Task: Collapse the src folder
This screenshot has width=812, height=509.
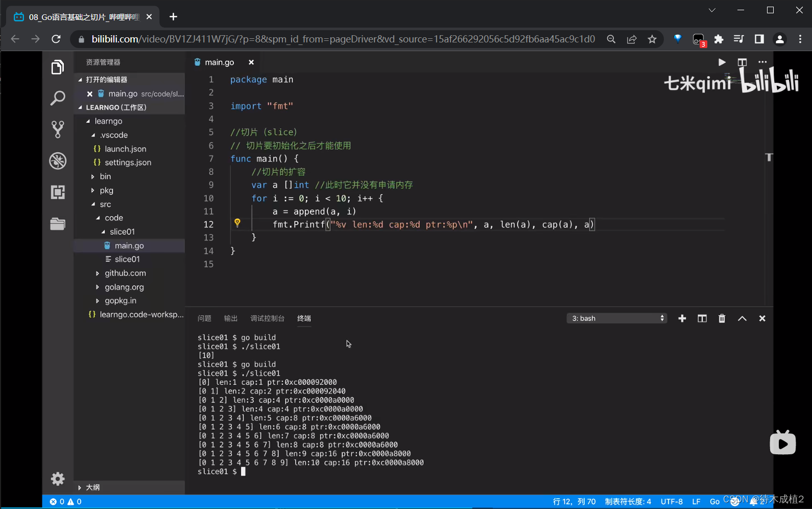Action: point(93,204)
